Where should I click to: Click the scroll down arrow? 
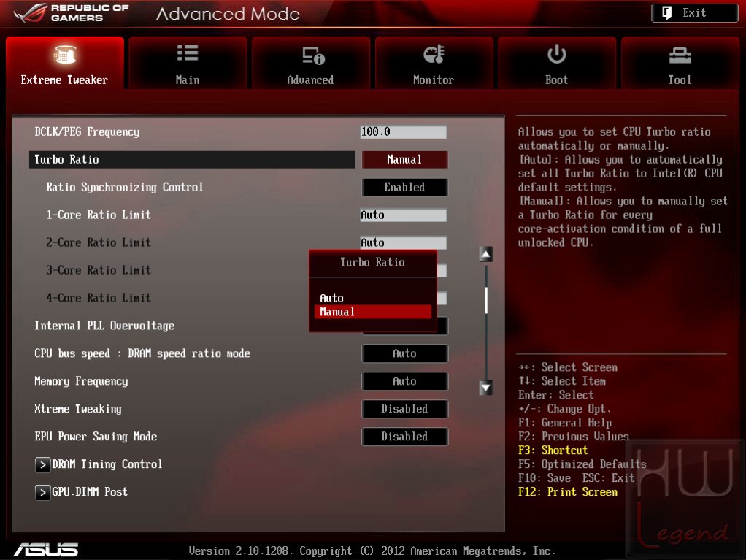pyautogui.click(x=485, y=388)
